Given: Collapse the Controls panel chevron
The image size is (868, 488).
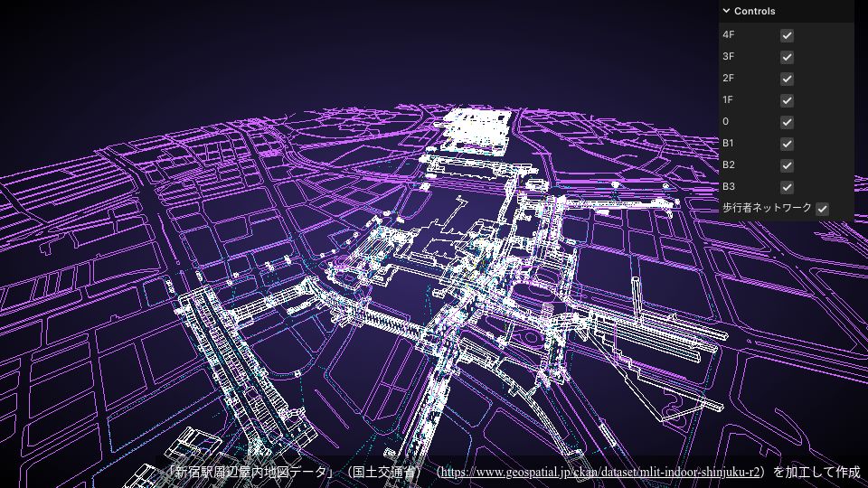Looking at the screenshot, I should pos(726,11).
